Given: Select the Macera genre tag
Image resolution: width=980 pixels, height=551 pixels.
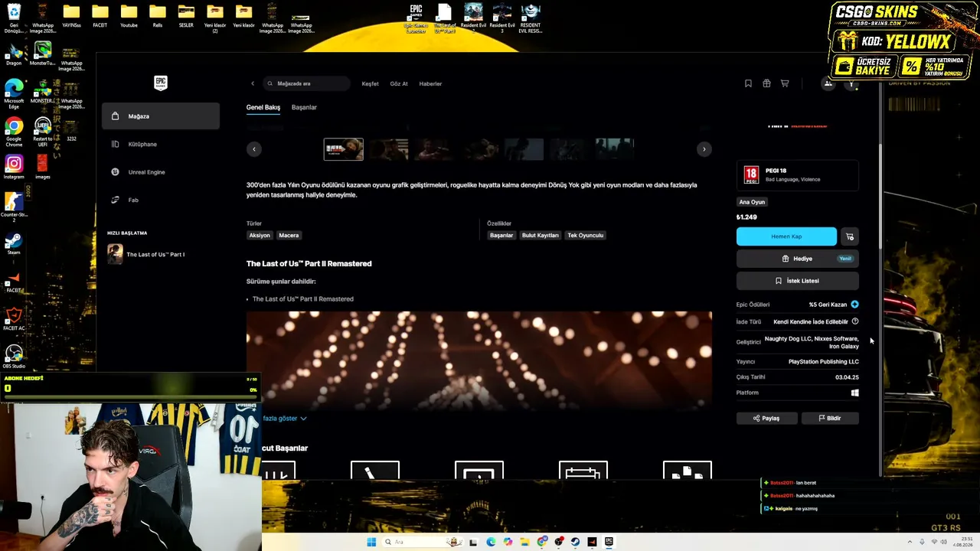Looking at the screenshot, I should coord(289,236).
